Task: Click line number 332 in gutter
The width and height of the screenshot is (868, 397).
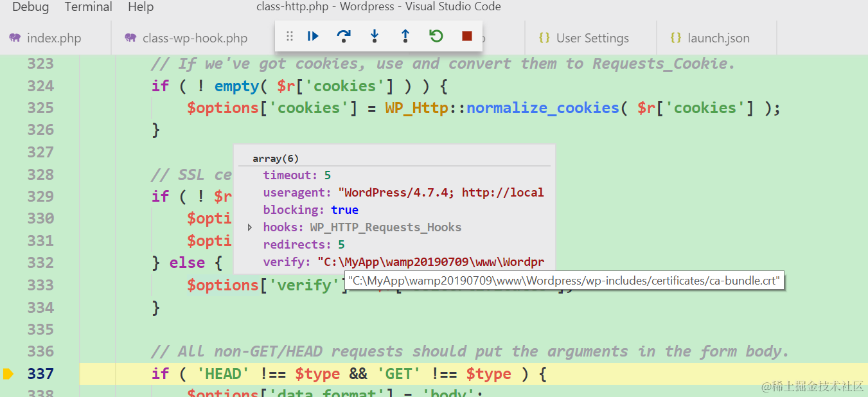Action: tap(40, 263)
